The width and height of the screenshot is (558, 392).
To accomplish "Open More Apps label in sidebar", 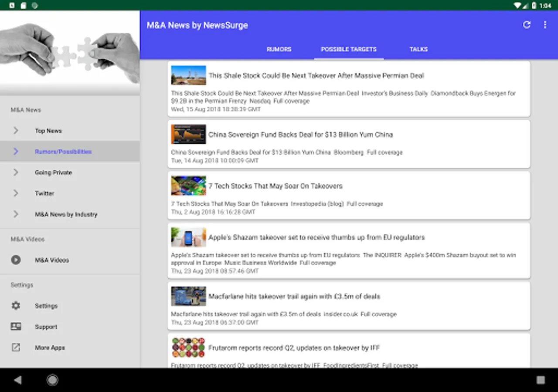I will pos(50,348).
